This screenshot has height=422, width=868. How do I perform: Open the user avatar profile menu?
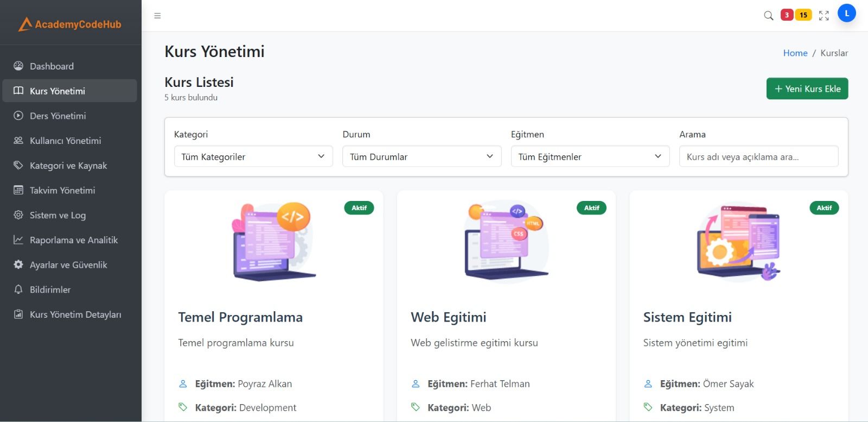(x=846, y=14)
